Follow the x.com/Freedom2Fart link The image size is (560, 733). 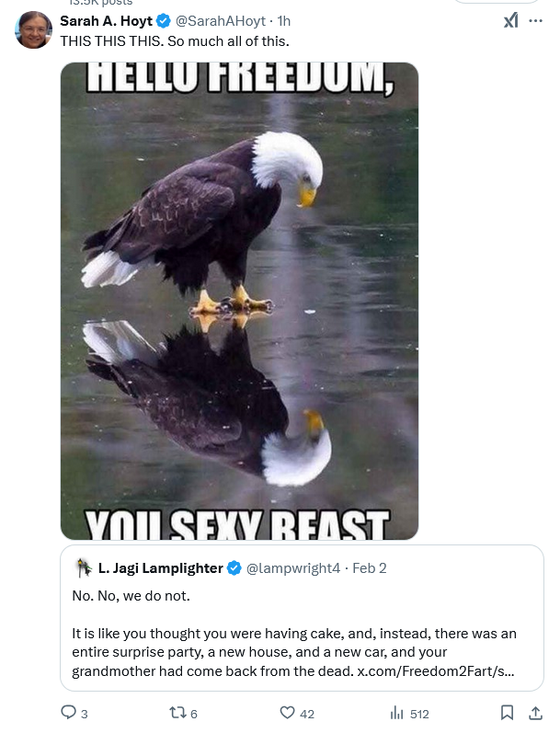pos(436,671)
